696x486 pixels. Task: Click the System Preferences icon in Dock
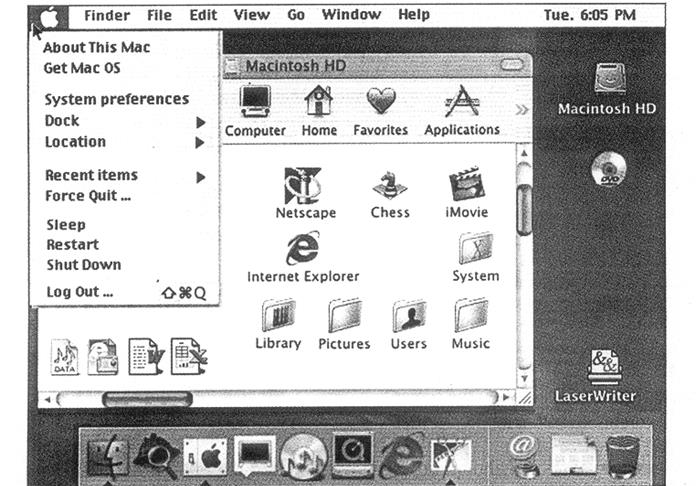tap(206, 457)
